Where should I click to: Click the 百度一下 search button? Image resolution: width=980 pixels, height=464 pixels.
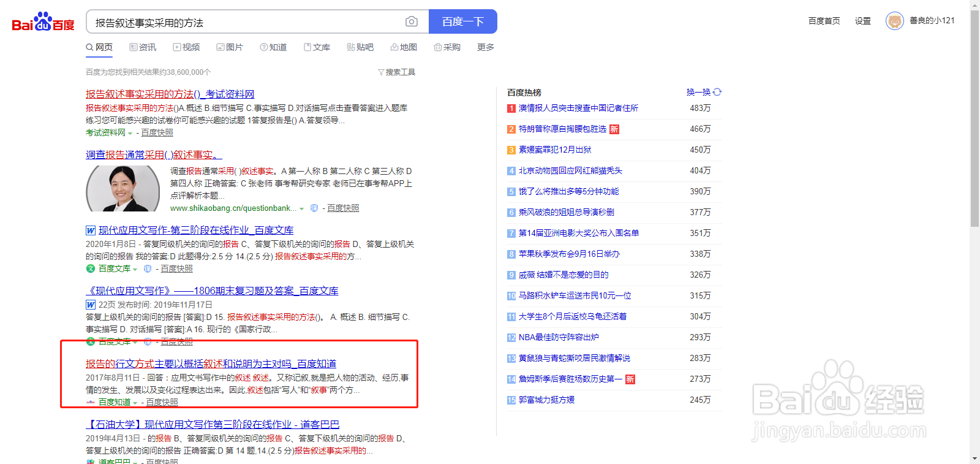pos(462,21)
